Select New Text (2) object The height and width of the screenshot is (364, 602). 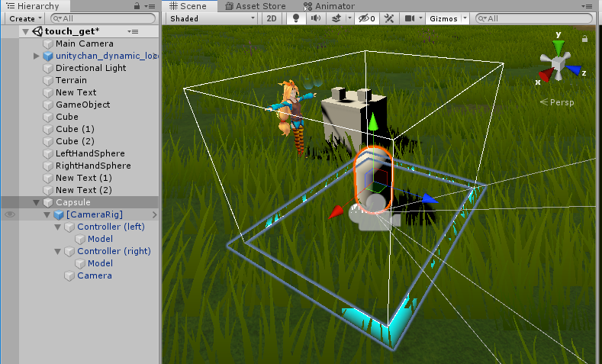[84, 190]
